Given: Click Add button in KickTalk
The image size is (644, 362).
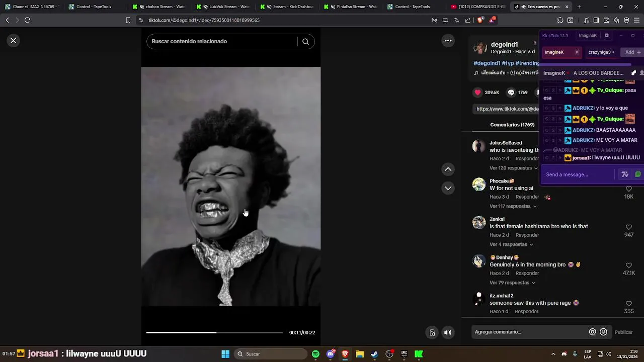Looking at the screenshot, I should tap(632, 52).
